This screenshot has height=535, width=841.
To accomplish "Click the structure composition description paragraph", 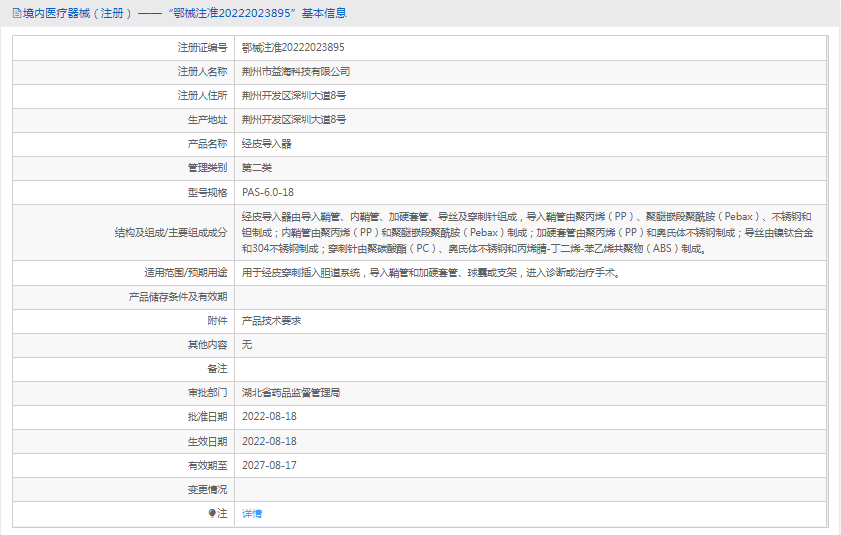I will click(x=528, y=232).
